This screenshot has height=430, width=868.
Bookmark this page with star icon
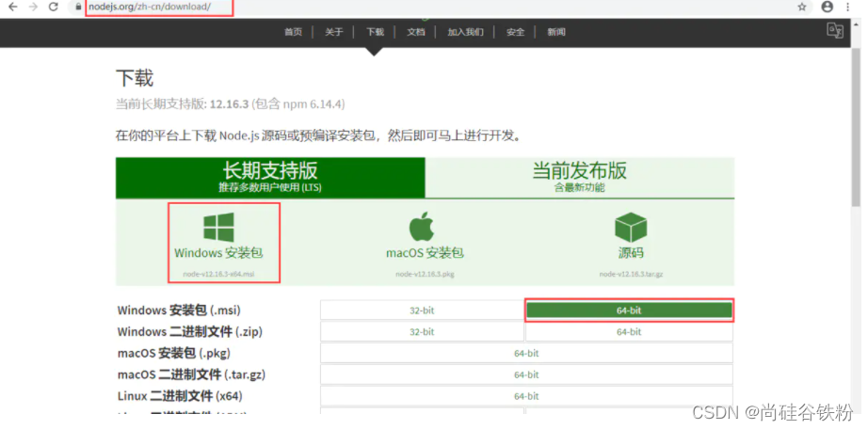[x=801, y=8]
